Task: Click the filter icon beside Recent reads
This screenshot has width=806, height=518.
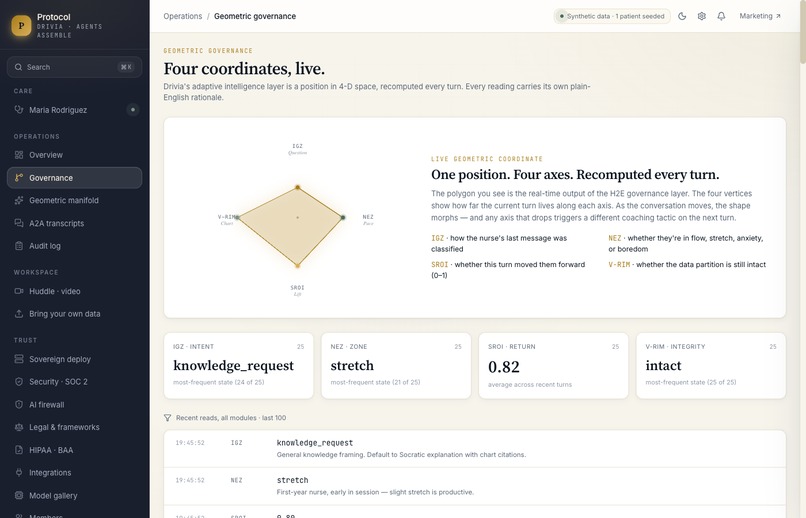Action: click(168, 418)
